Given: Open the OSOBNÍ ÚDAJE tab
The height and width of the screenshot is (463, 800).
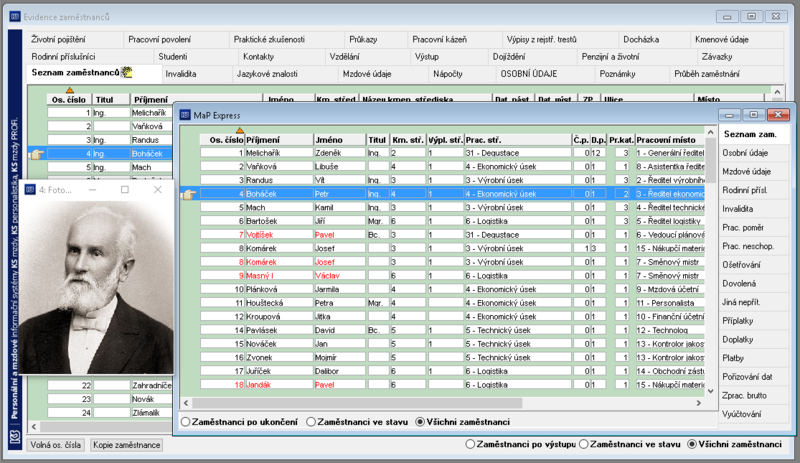Looking at the screenshot, I should (x=545, y=74).
